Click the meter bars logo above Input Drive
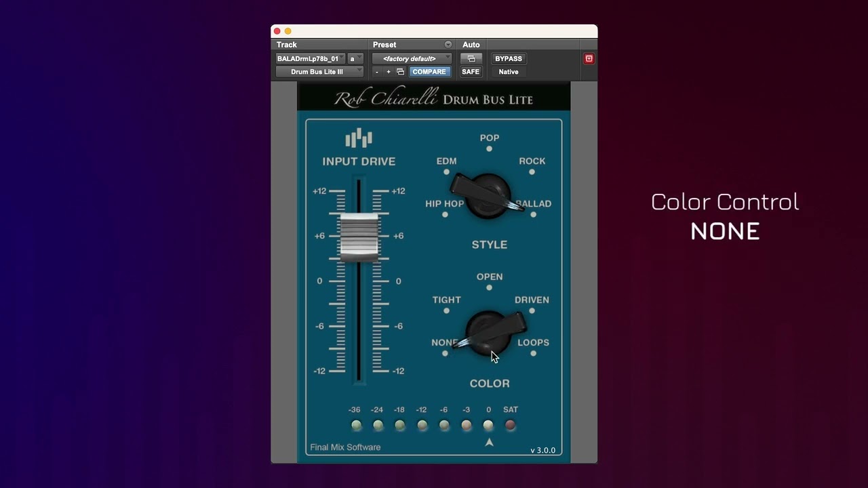868x488 pixels. coord(359,138)
